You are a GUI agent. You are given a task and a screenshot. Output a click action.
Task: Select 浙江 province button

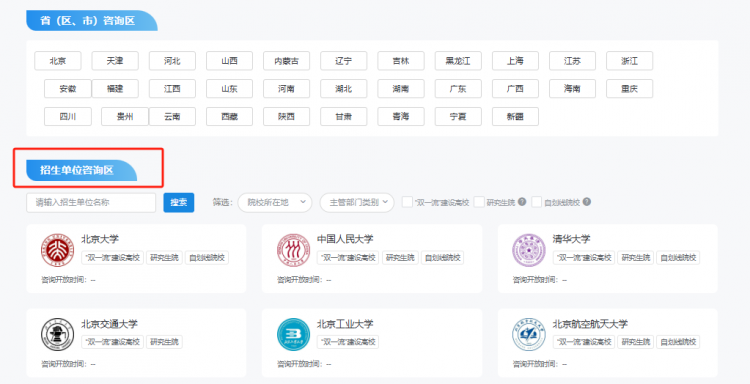629,61
